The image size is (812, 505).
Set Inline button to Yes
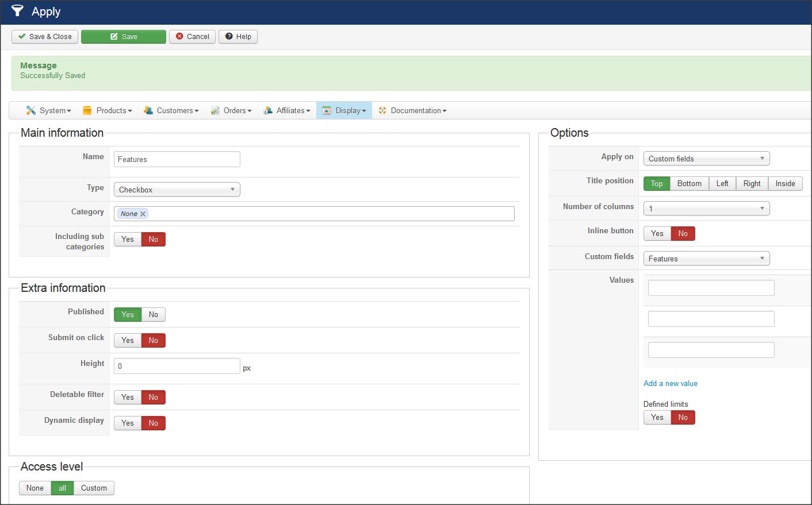tap(657, 234)
